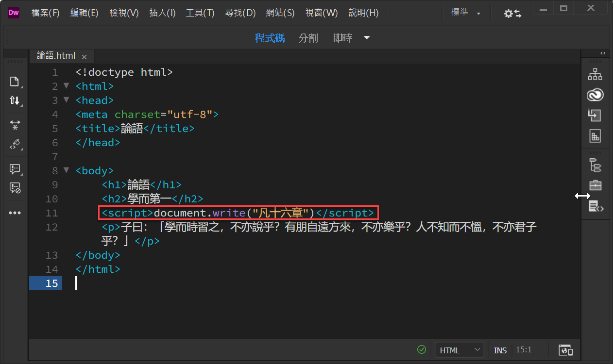Open the 編輯(E) menu
This screenshot has width=613, height=364.
click(x=84, y=13)
